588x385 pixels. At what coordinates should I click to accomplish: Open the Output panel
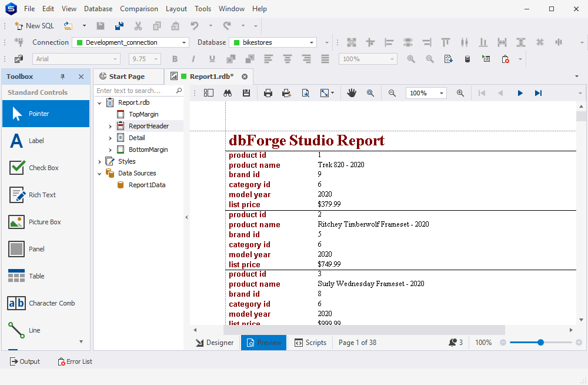tap(25, 361)
